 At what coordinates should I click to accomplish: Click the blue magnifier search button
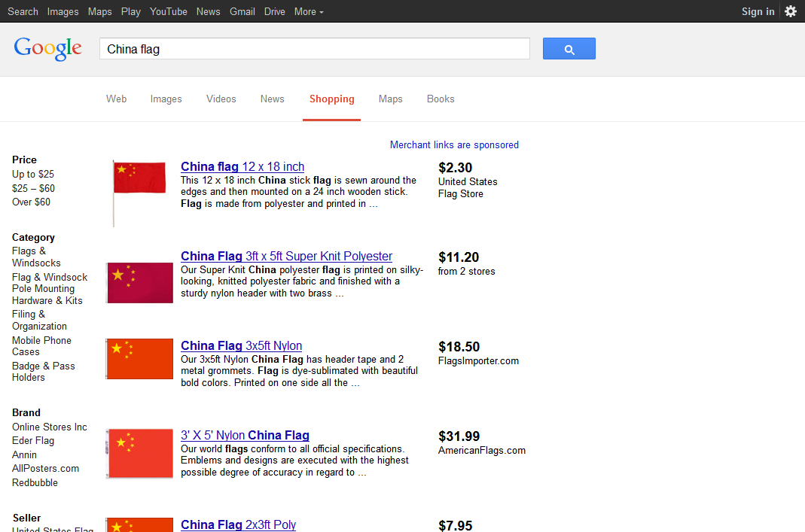click(x=569, y=49)
